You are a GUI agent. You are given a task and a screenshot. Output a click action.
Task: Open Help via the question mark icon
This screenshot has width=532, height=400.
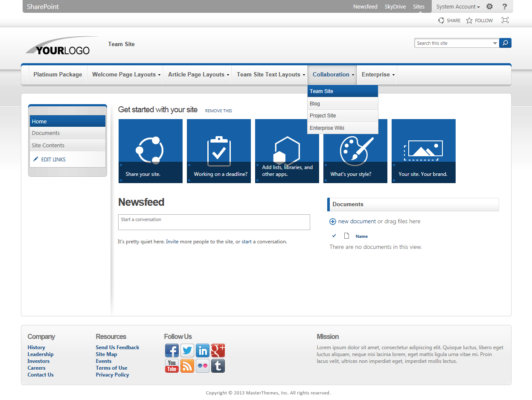[505, 6]
